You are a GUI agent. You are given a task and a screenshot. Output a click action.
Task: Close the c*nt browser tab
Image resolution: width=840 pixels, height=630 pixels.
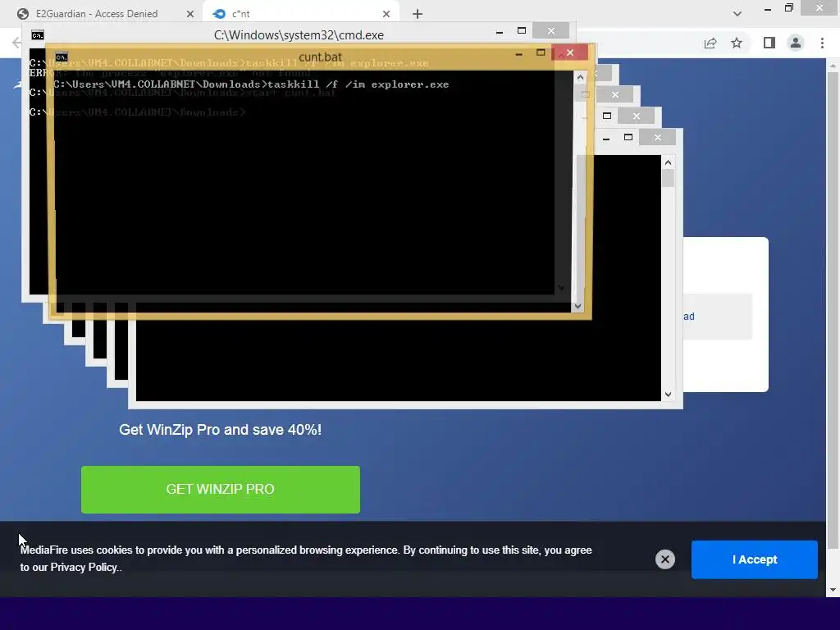(386, 14)
